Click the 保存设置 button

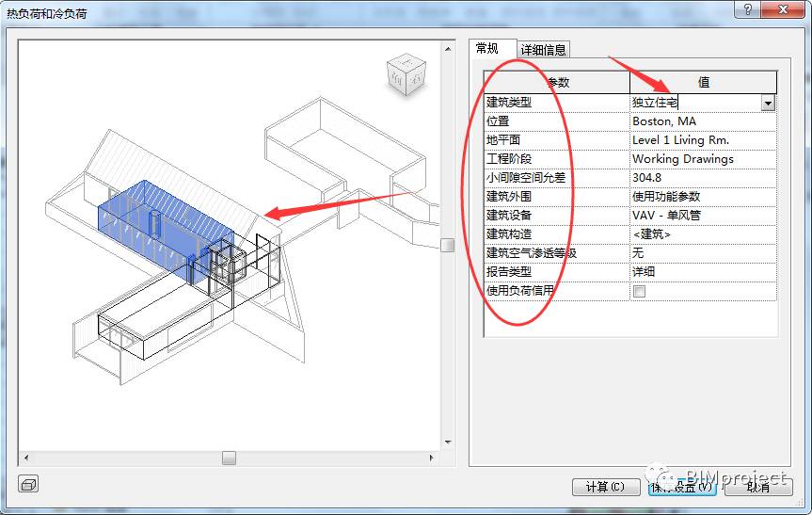[681, 487]
